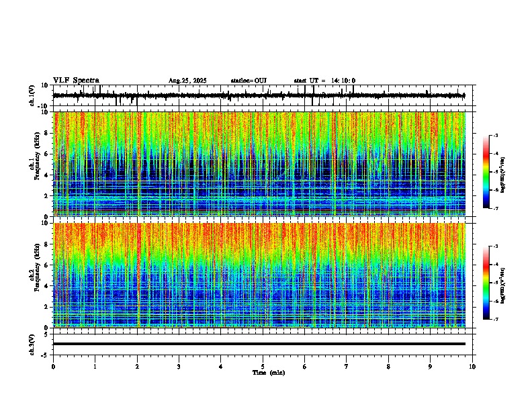Click the 'station=OUJ' header label
The width and height of the screenshot is (532, 411).
249,81
